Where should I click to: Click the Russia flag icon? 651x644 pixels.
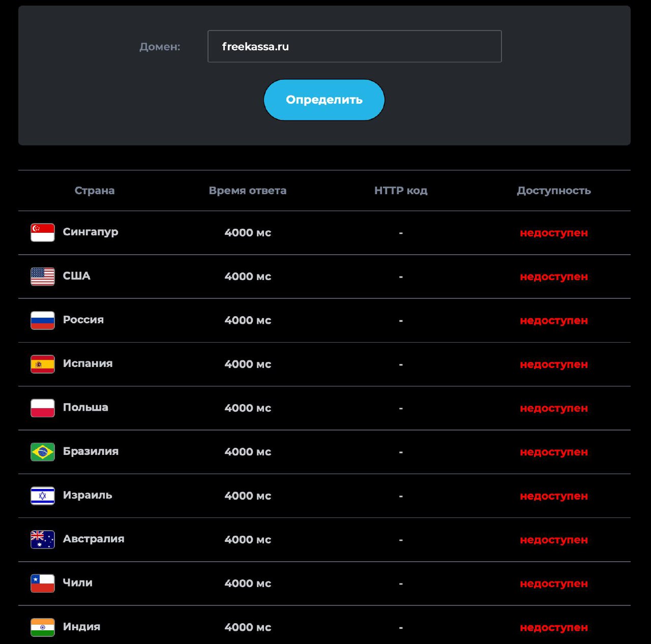click(x=42, y=320)
